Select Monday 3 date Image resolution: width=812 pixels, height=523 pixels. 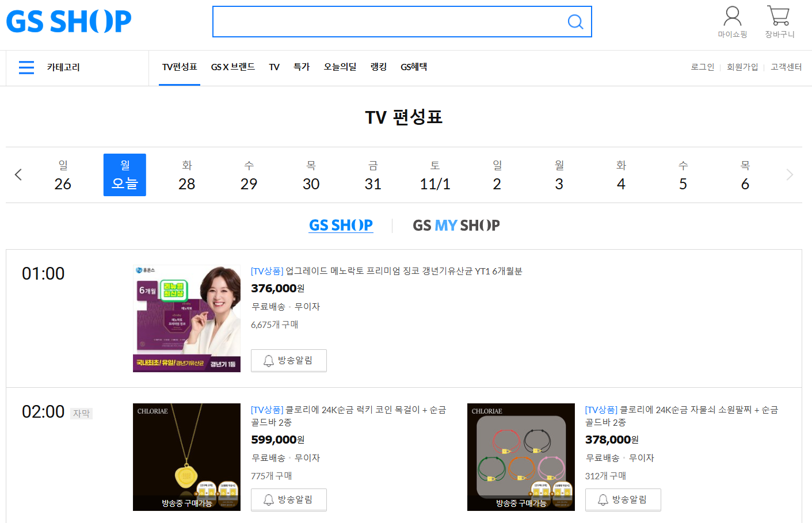[x=559, y=175]
